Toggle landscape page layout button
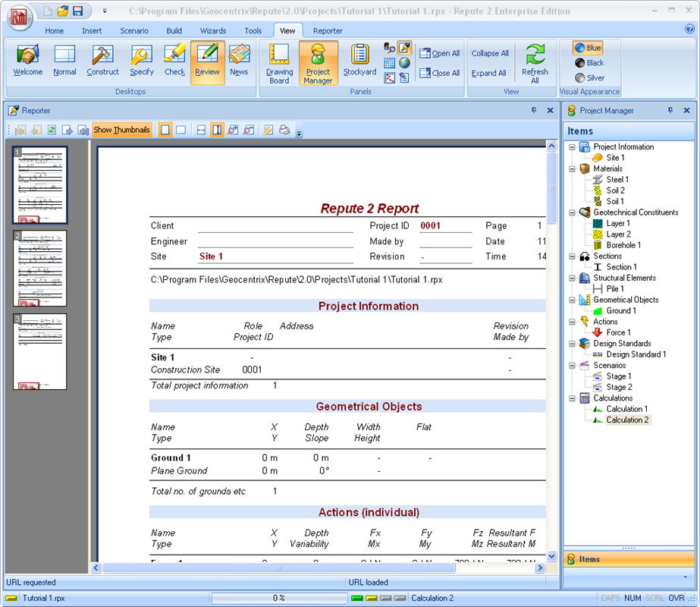 click(x=180, y=130)
